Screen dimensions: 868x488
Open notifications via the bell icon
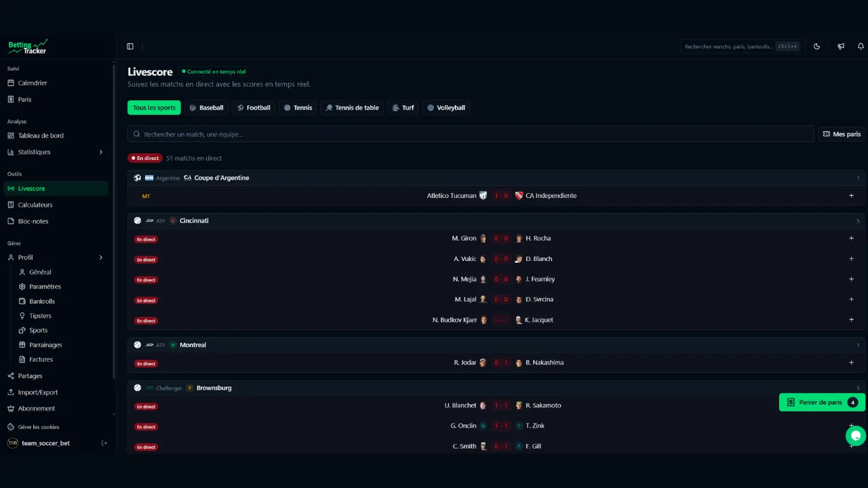pyautogui.click(x=861, y=46)
